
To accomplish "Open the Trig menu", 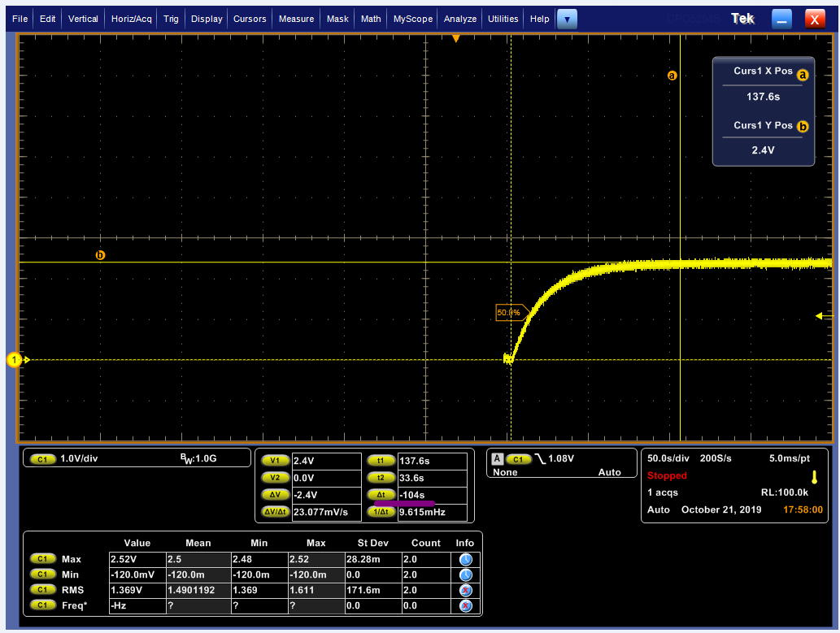I will (x=171, y=19).
